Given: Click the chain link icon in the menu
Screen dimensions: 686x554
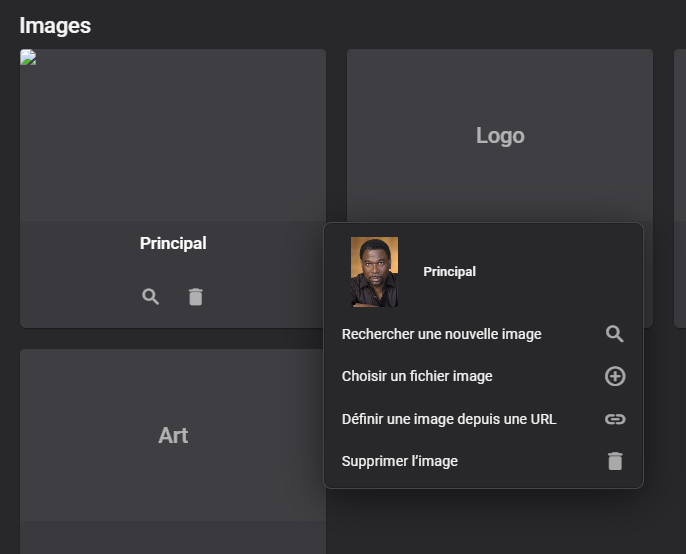Looking at the screenshot, I should point(615,419).
